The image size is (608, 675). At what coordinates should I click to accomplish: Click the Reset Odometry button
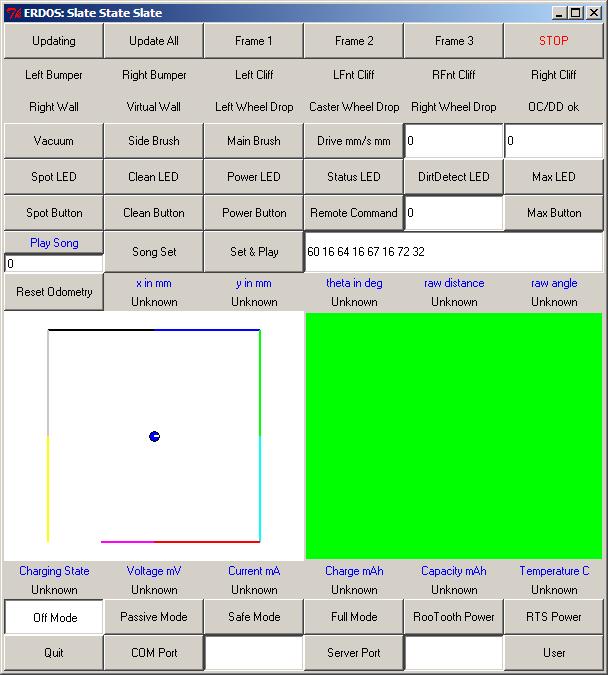pos(54,292)
